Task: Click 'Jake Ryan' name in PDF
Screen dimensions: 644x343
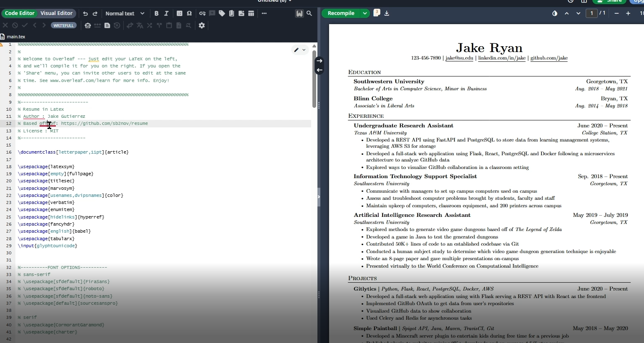Action: tap(489, 47)
